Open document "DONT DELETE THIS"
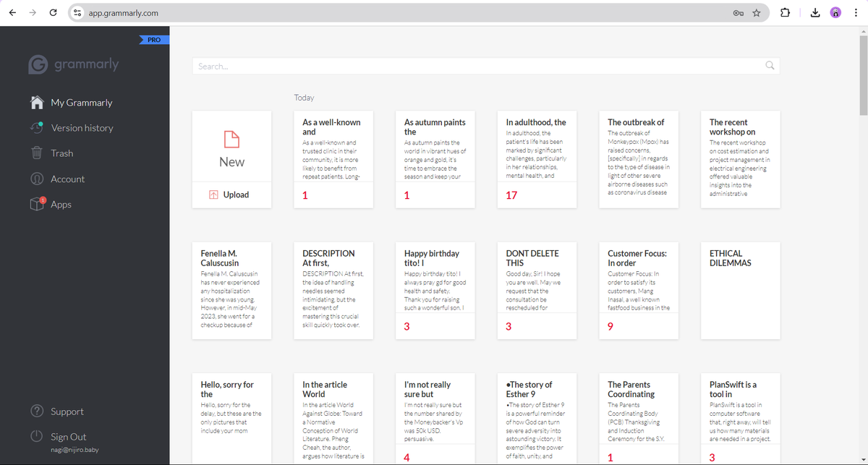Screen dimensions: 868x465 click(537, 290)
